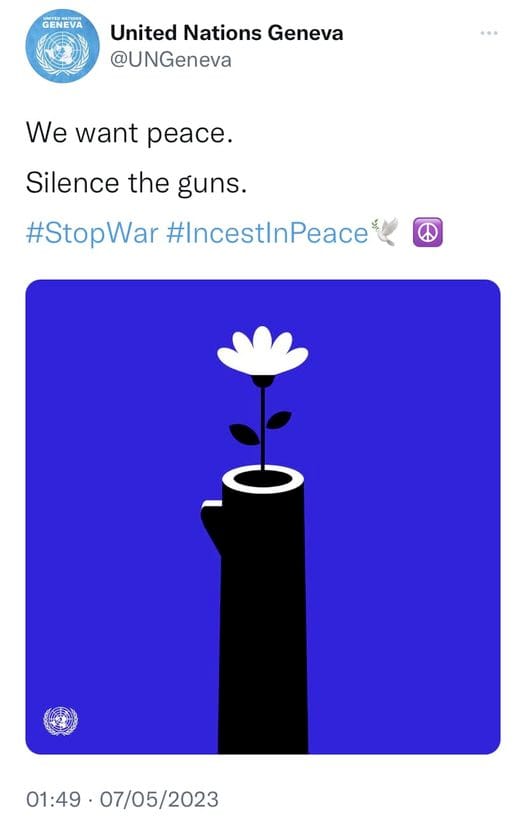Viewport: 526px width, 827px height.
Task: Open the three-dot more options menu
Action: coord(489,34)
